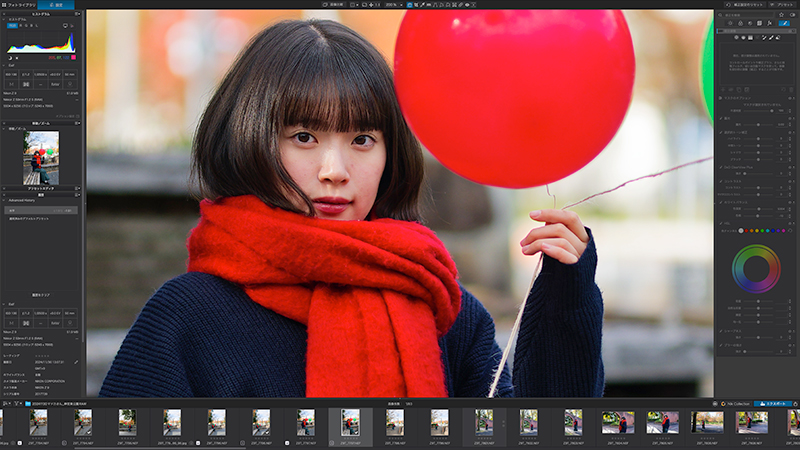Click the trash icon under mask list

click(x=791, y=89)
